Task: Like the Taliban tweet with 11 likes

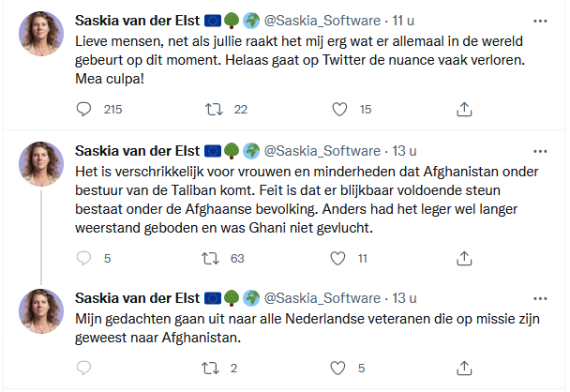Action: click(339, 258)
